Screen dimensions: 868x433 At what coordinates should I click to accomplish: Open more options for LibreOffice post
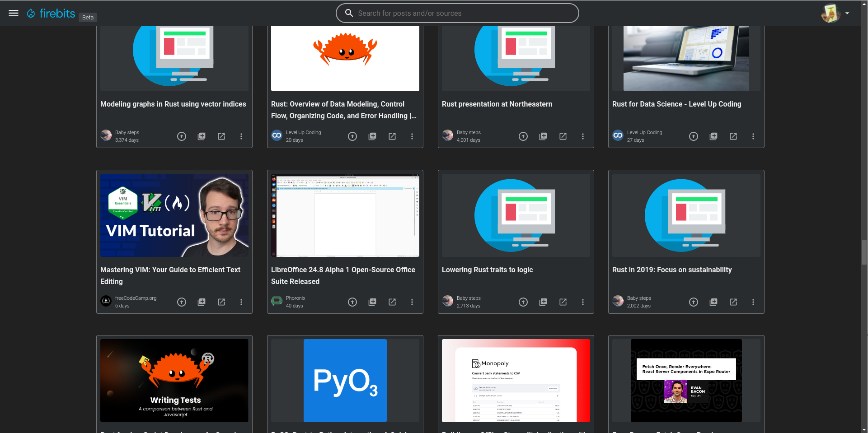coord(412,302)
